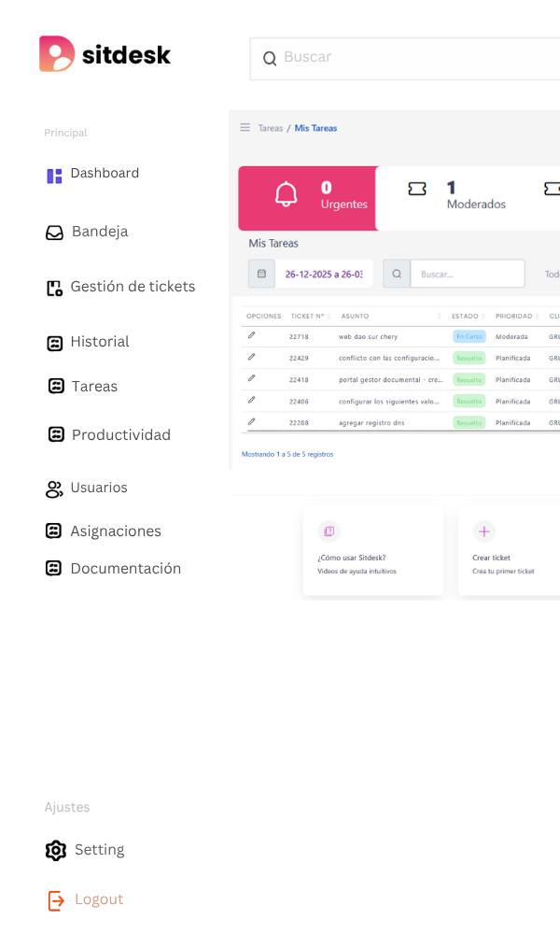Go to Tareas in sidebar

[x=94, y=387]
